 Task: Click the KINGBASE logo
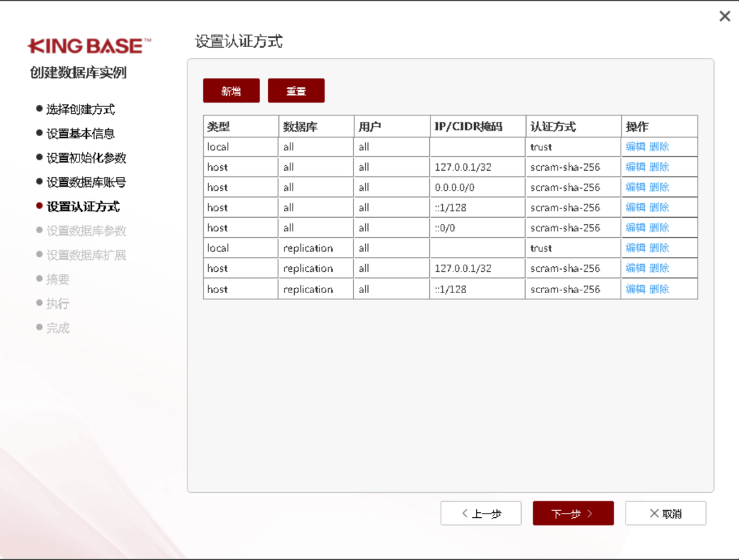pos(89,46)
